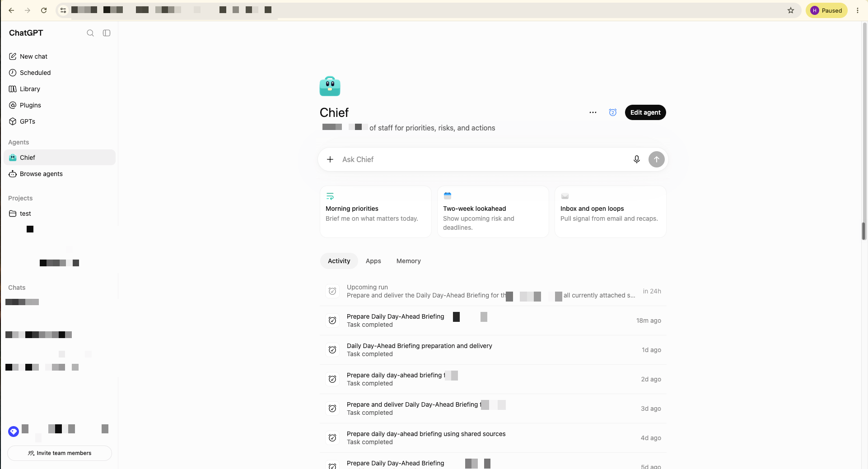This screenshot has width=868, height=469.
Task: Click the browser forward arrow
Action: tap(28, 10)
